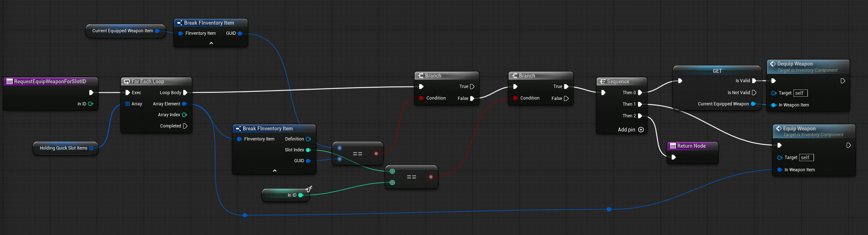
Task: Click the Target self field on Equip Weapon
Action: coord(806,158)
